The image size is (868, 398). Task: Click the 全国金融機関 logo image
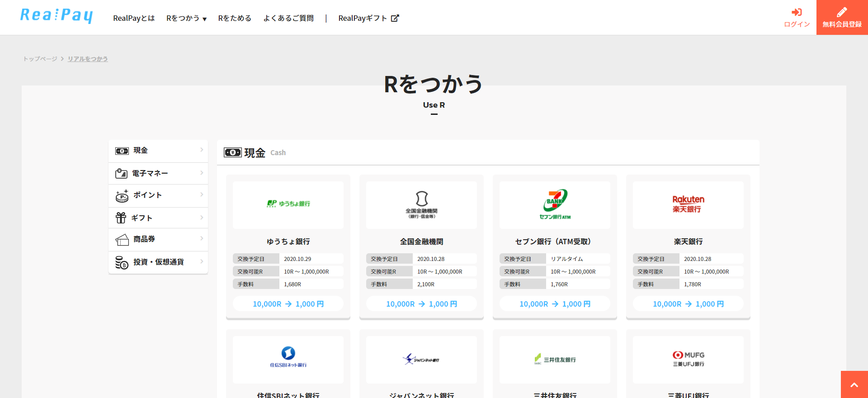click(x=421, y=205)
